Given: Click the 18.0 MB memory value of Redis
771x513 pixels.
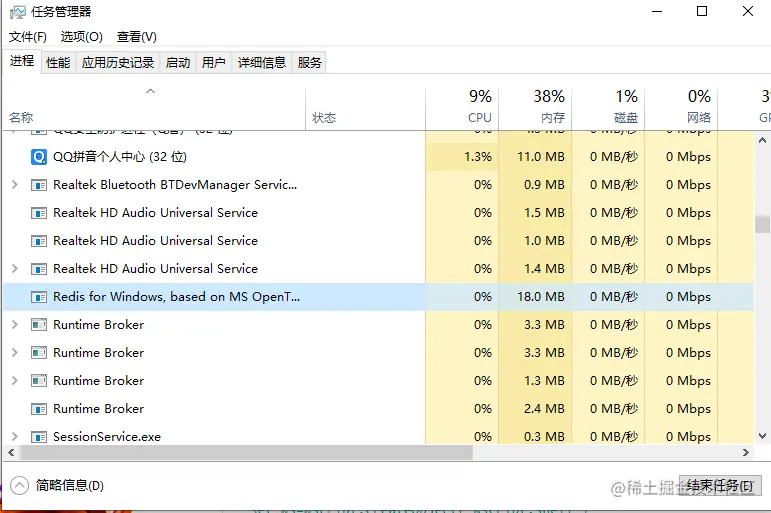Looking at the screenshot, I should tap(541, 297).
